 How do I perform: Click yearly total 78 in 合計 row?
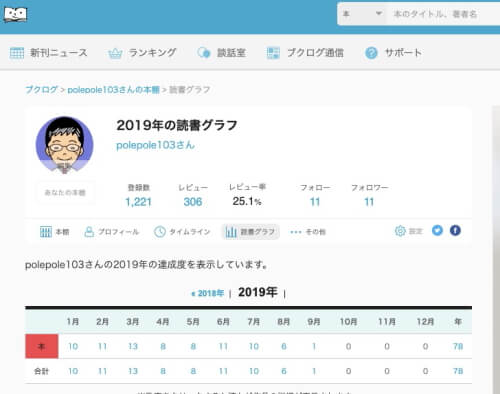(x=458, y=371)
